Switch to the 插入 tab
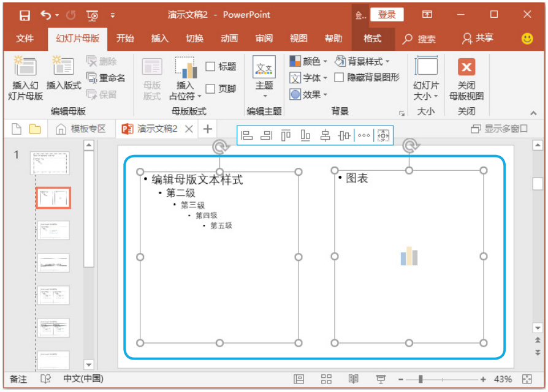This screenshot has height=392, width=548. (x=160, y=39)
